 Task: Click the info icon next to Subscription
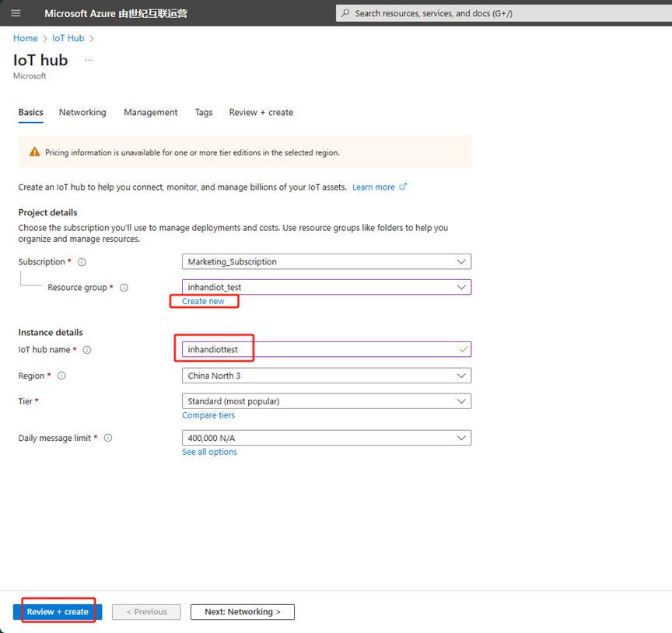coord(82,262)
